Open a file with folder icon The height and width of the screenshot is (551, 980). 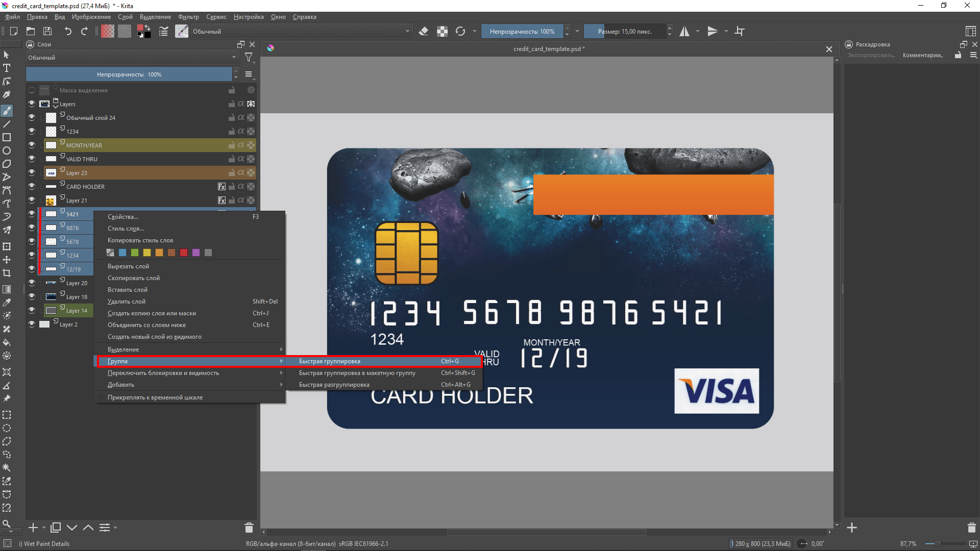(31, 32)
